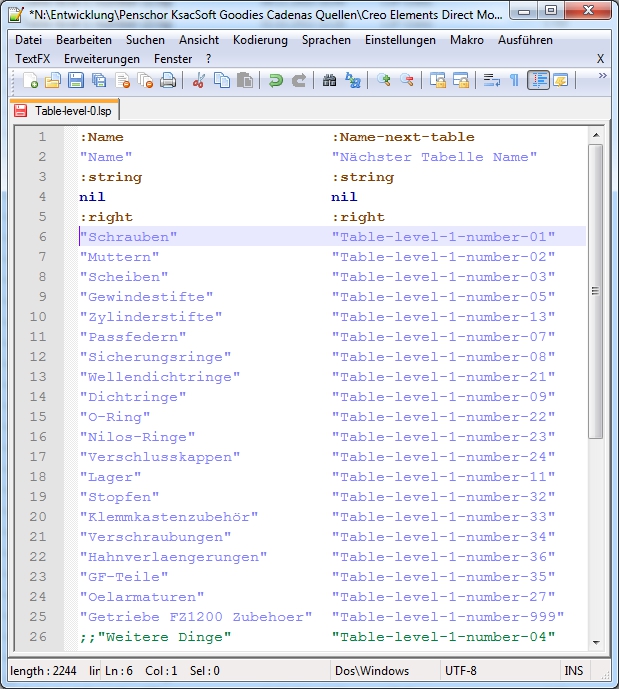Click the Save file toolbar icon
619x689 pixels.
click(x=76, y=81)
